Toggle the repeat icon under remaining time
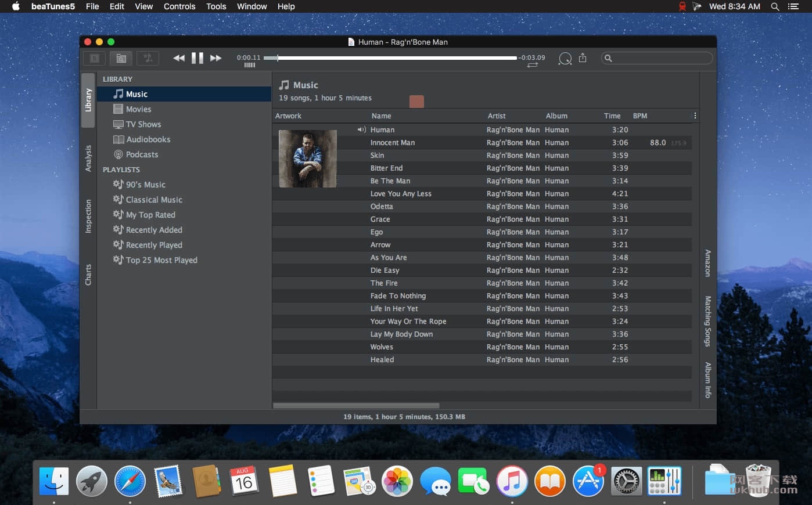The height and width of the screenshot is (505, 812). coord(532,65)
